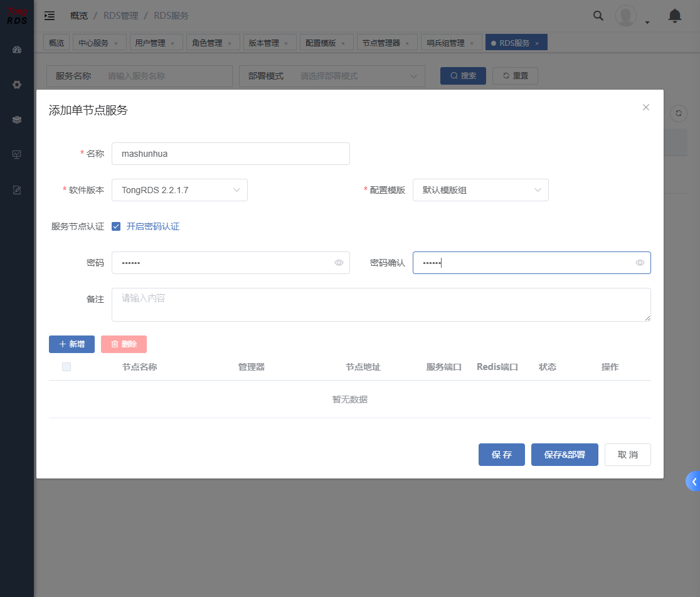Open the dashboard icon in the sidebar
700x597 pixels.
tap(17, 50)
